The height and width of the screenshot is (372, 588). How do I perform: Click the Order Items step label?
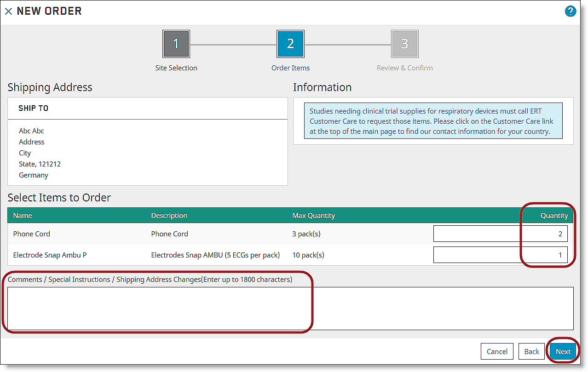[291, 68]
